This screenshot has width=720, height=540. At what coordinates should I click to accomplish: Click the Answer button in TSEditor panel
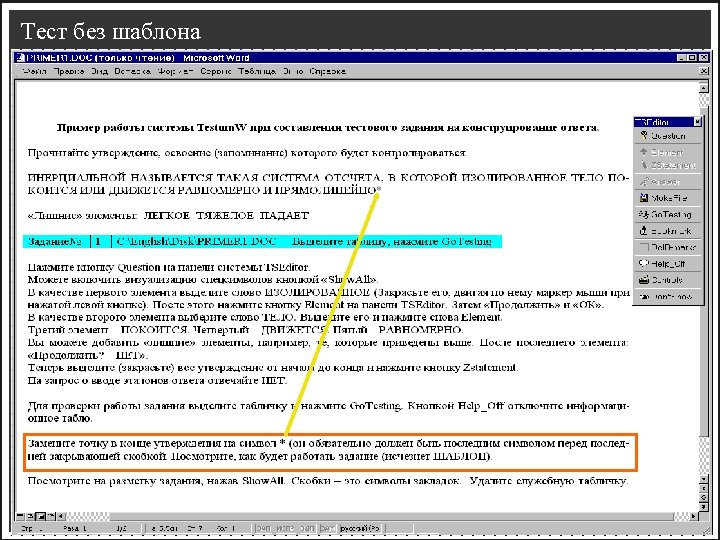pyautogui.click(x=667, y=182)
